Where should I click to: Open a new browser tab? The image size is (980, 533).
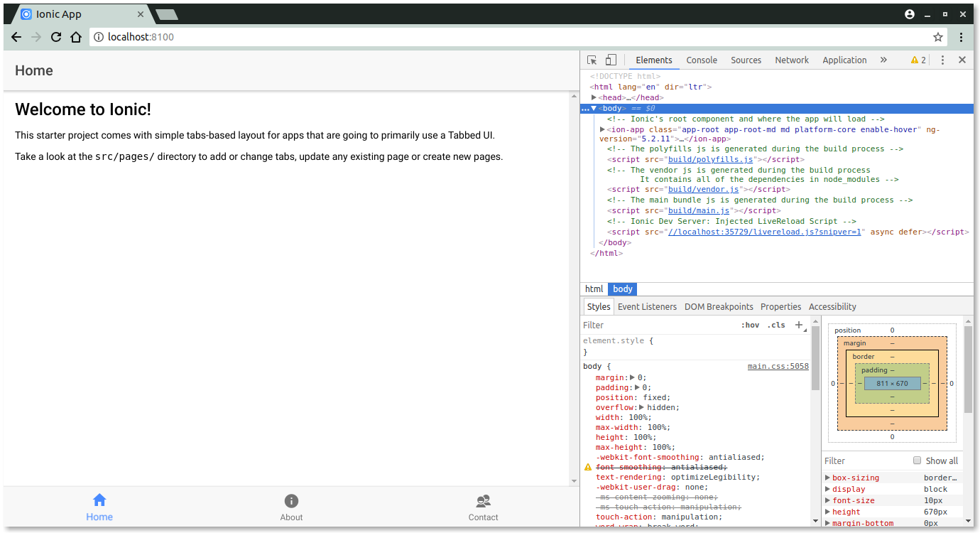(x=167, y=14)
